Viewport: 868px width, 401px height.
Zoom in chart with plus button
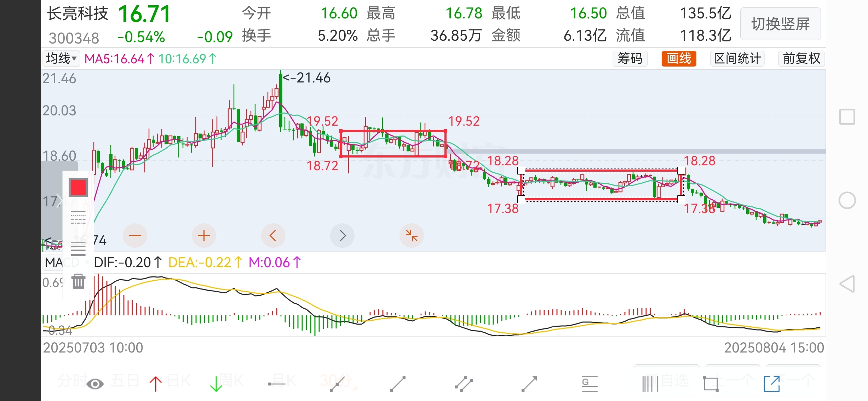[204, 235]
